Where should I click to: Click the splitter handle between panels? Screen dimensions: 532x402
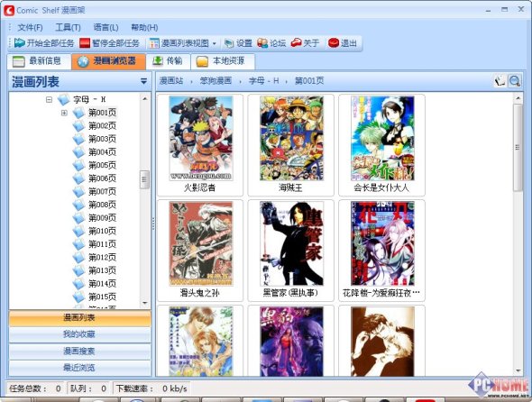[153, 224]
